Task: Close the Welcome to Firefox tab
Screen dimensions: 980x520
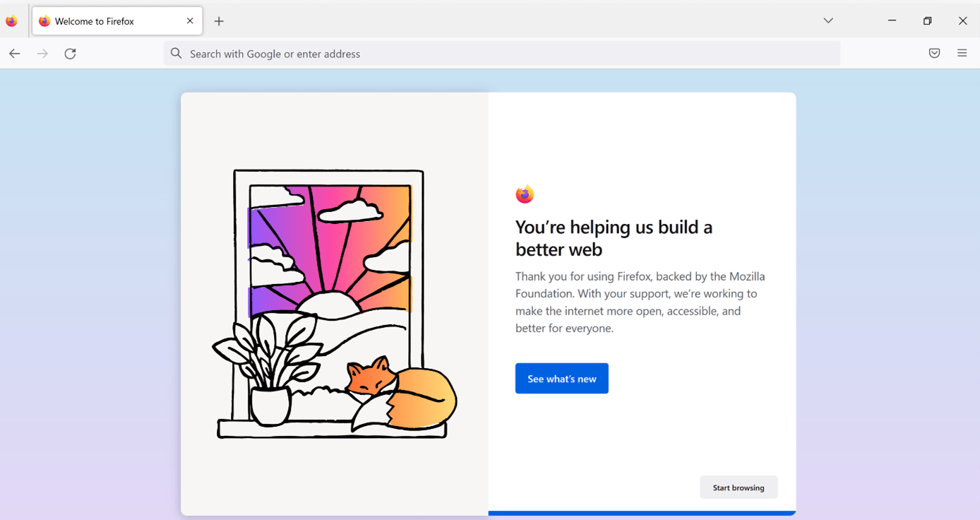Action: point(190,21)
